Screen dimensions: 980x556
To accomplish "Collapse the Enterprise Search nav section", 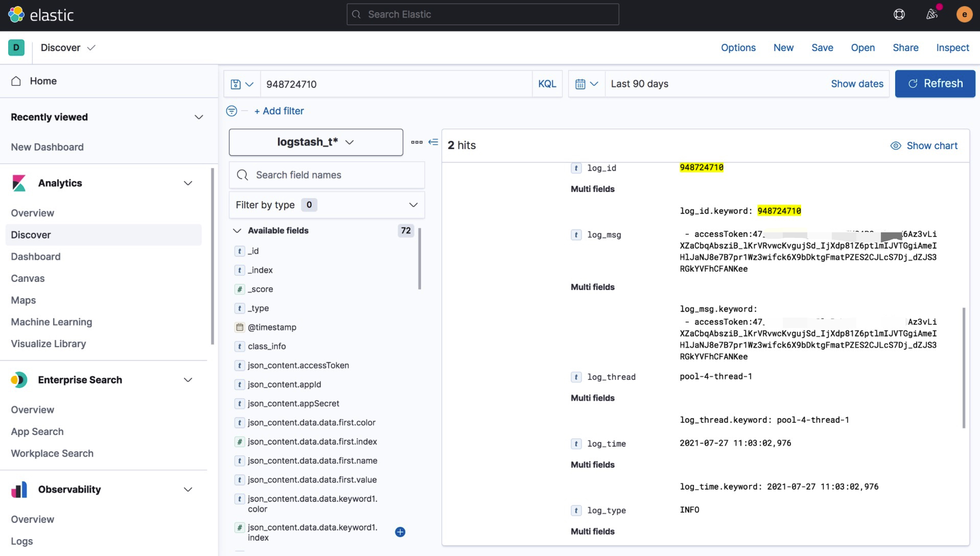I will click(x=188, y=380).
